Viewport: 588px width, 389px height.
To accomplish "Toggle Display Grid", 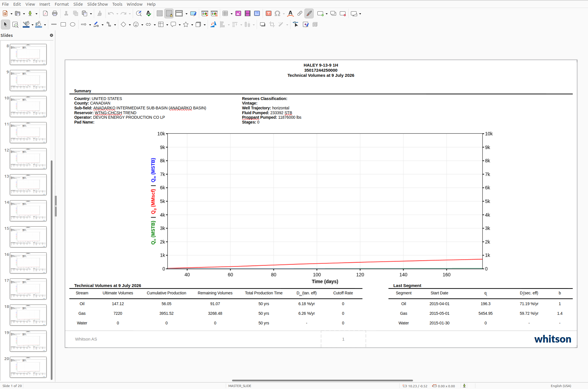I will tap(160, 14).
